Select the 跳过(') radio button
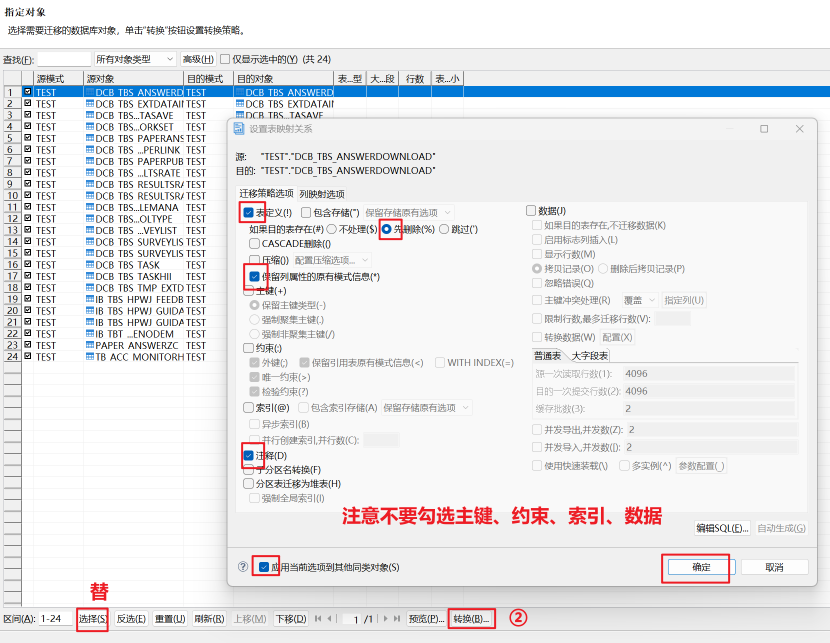The height and width of the screenshot is (643, 830). pyautogui.click(x=446, y=230)
